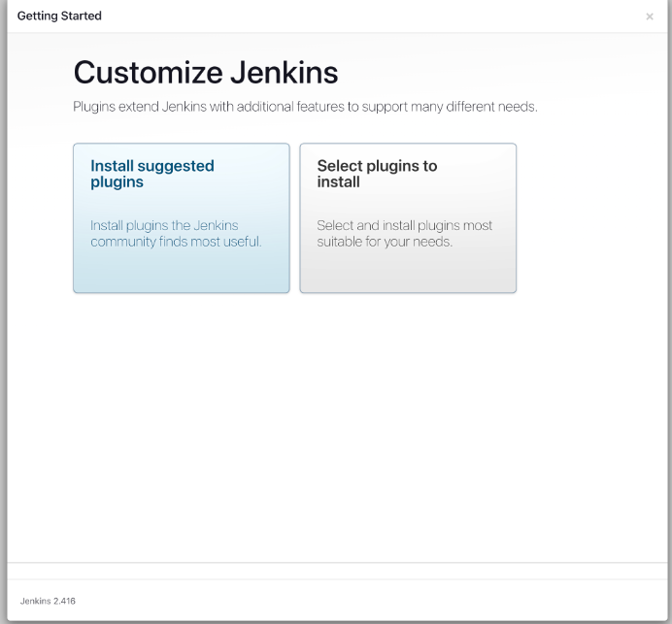Click the Customize Jenkins heading
This screenshot has height=624, width=672.
206,73
